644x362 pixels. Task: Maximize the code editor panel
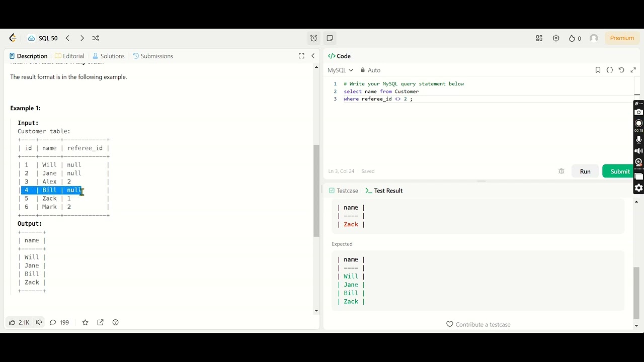pos(633,70)
